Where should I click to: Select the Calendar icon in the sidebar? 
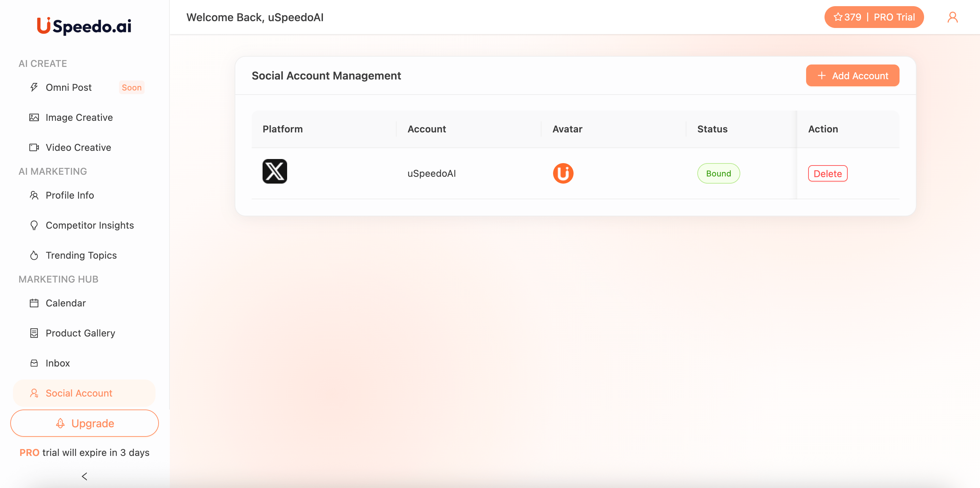coord(34,303)
